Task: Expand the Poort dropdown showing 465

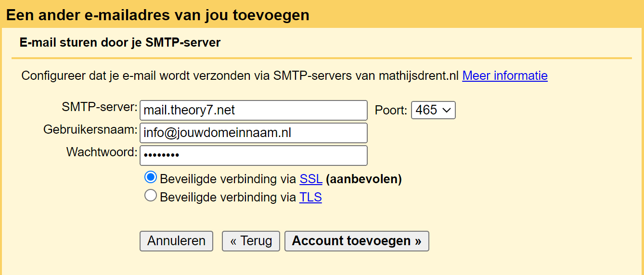Action: pos(433,110)
